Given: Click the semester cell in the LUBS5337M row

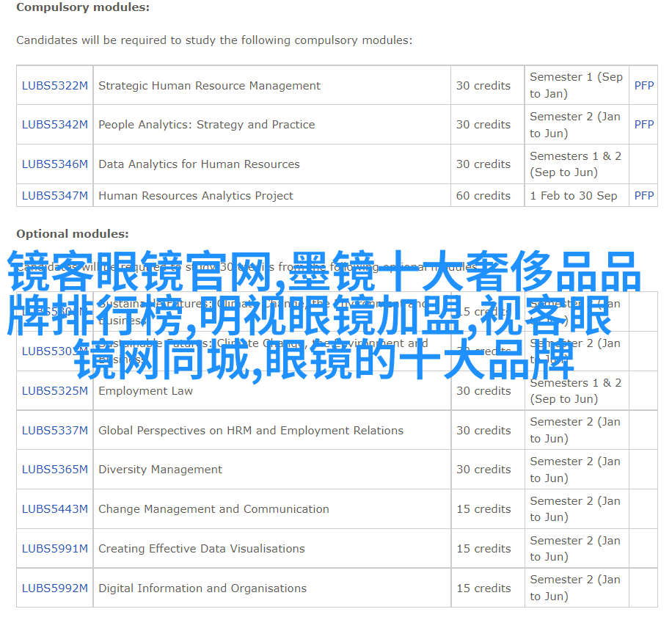Looking at the screenshot, I should (x=575, y=430).
